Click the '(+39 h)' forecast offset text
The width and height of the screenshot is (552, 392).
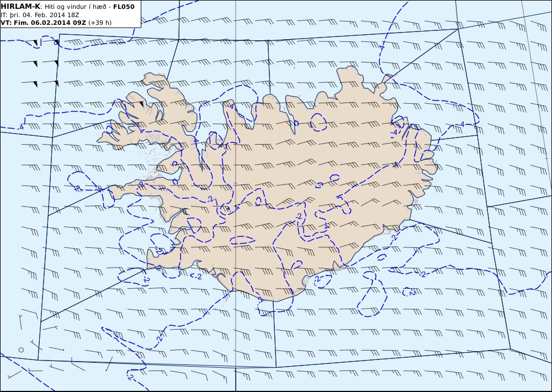(x=99, y=23)
